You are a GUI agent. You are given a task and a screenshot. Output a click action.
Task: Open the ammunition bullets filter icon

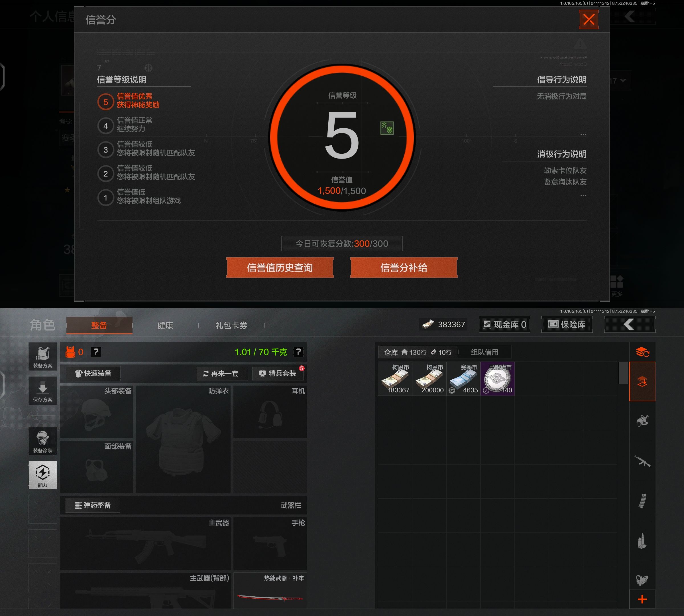(642, 541)
